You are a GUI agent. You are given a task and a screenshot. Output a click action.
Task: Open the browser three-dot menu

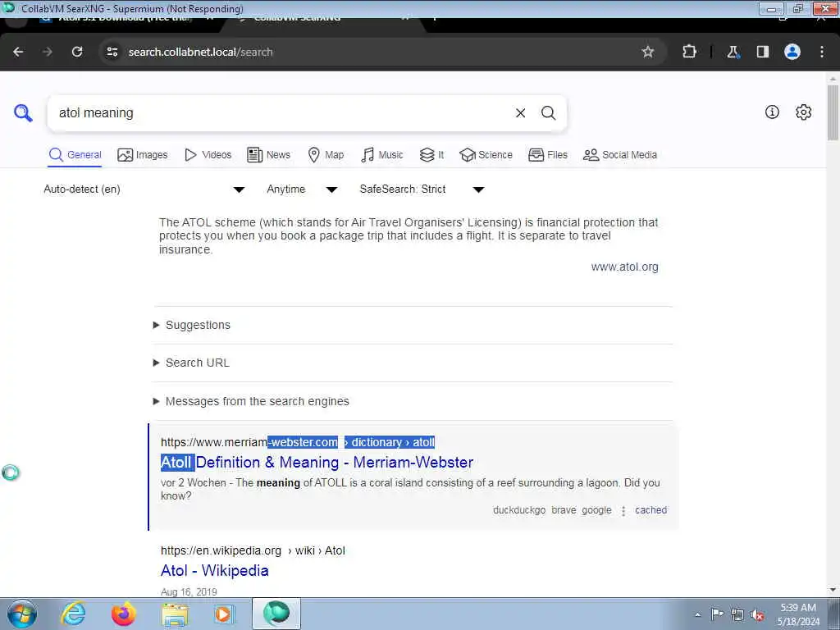point(822,52)
